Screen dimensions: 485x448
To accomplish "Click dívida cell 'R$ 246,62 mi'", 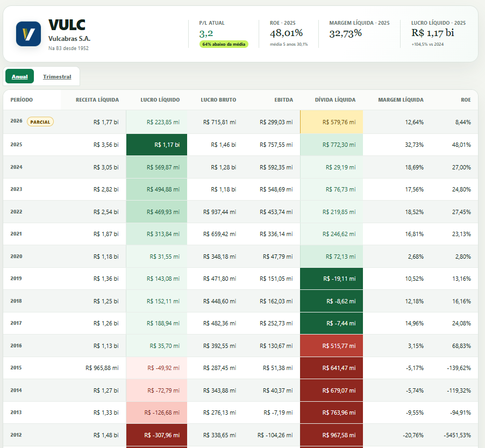I will point(331,234).
